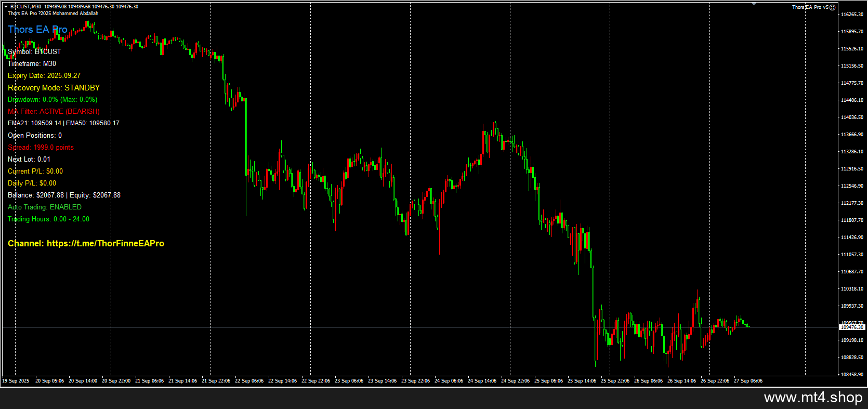Click the 108458.90 price scale label

852,375
